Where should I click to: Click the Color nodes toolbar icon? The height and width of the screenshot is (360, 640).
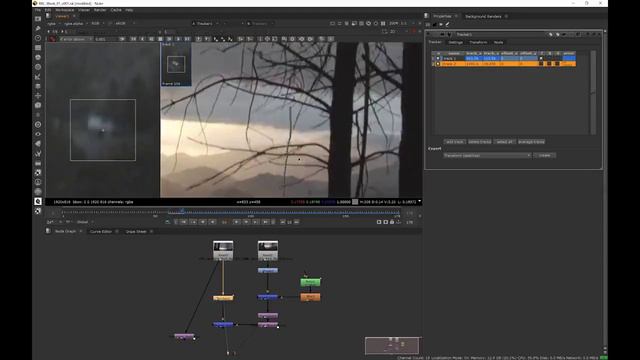point(38,57)
